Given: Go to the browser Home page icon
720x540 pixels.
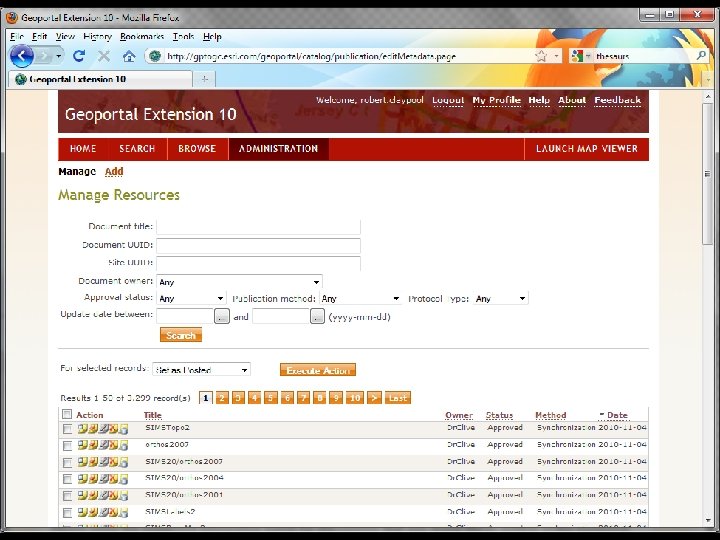Looking at the screenshot, I should pos(129,56).
